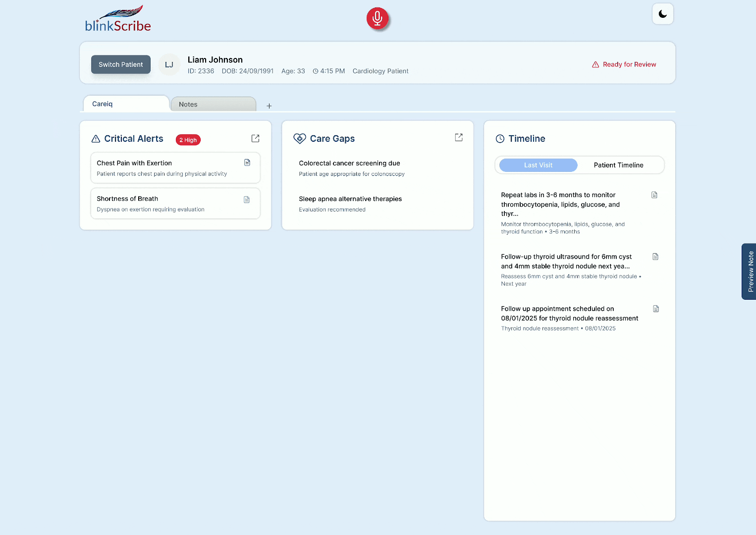756x535 pixels.
Task: Select the Careiq tab
Action: coord(126,104)
